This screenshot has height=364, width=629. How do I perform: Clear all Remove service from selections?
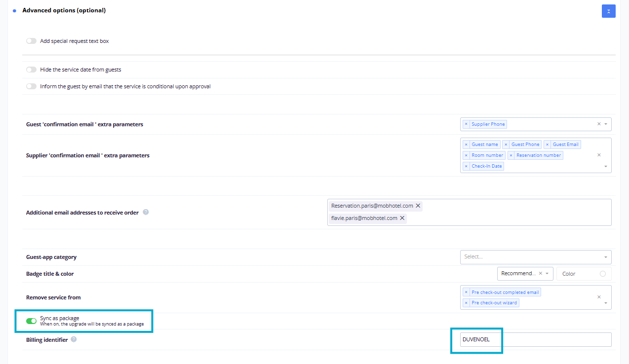599,297
